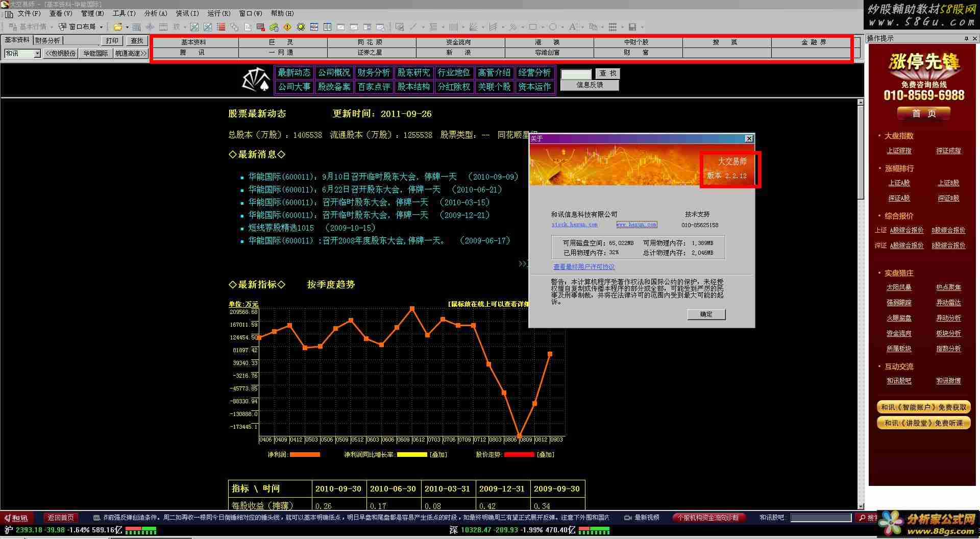This screenshot has width=980, height=539.
Task: Click the playing cards logo icon
Action: pos(256,80)
